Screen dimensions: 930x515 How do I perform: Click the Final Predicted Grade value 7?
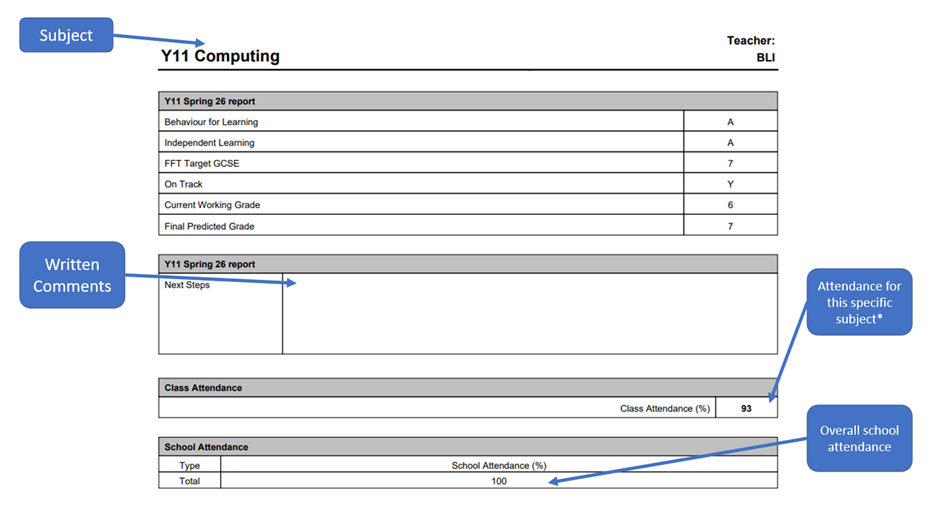pos(730,227)
